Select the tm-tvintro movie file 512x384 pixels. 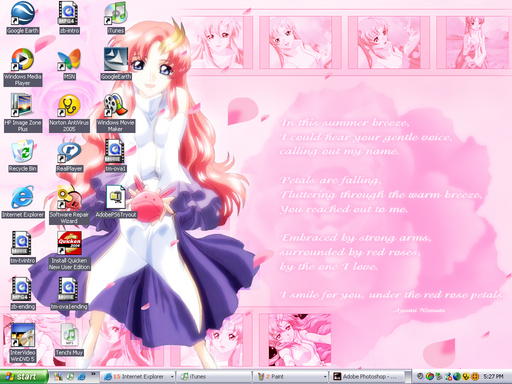click(x=22, y=248)
